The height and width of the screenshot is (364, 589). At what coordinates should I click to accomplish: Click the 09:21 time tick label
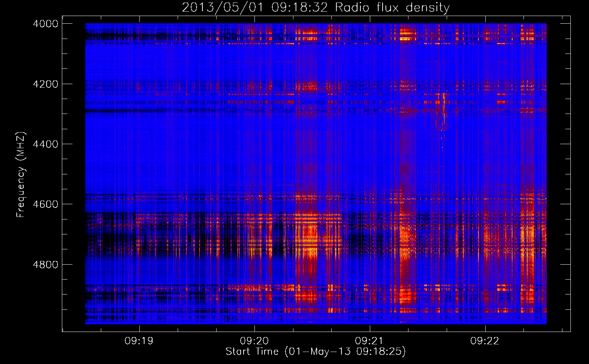[x=369, y=341]
